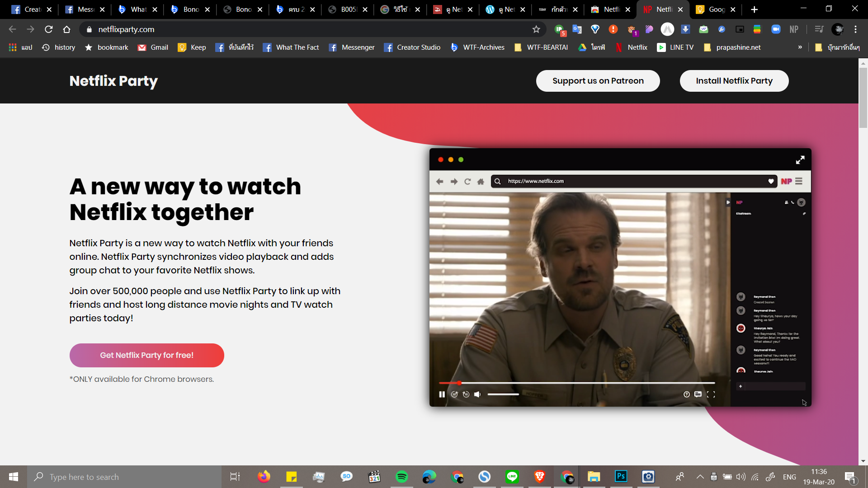The image size is (868, 488).
Task: Click the Netflix Party logo heading
Action: pos(113,81)
